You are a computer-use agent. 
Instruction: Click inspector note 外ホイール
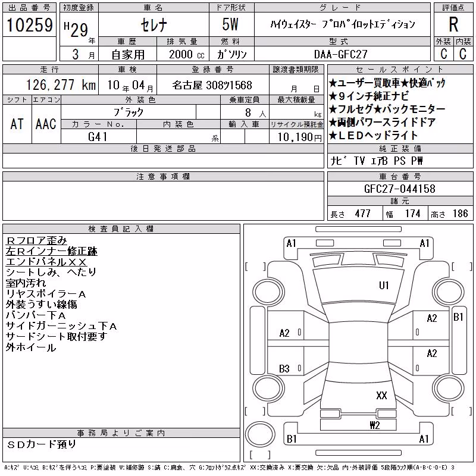(x=31, y=347)
